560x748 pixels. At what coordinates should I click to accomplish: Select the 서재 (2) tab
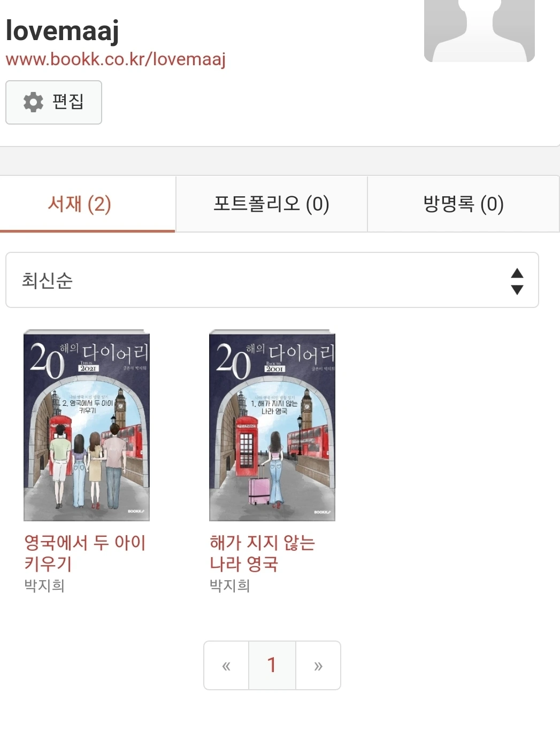pos(79,204)
